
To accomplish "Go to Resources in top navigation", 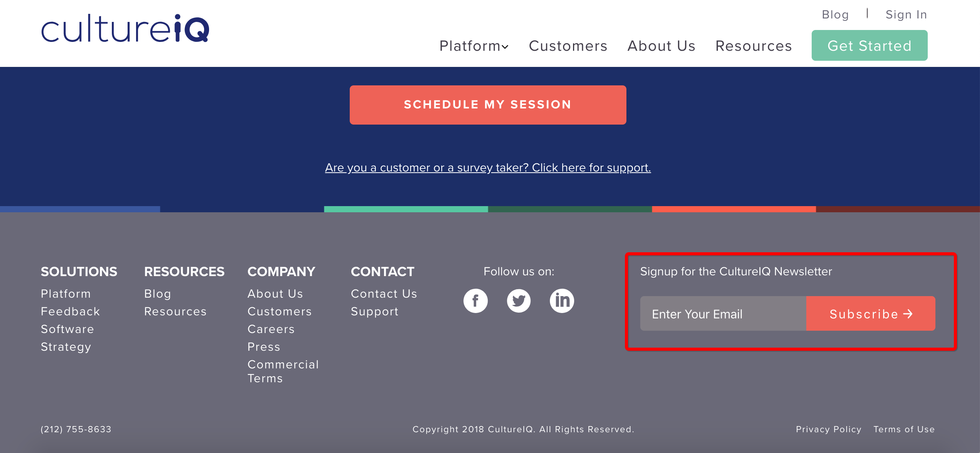I will click(x=754, y=46).
